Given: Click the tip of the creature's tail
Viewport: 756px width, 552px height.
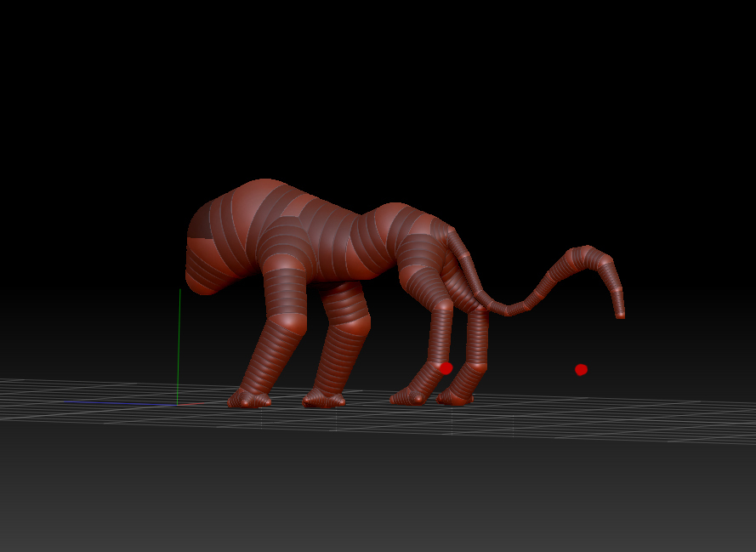Looking at the screenshot, I should click(x=620, y=314).
